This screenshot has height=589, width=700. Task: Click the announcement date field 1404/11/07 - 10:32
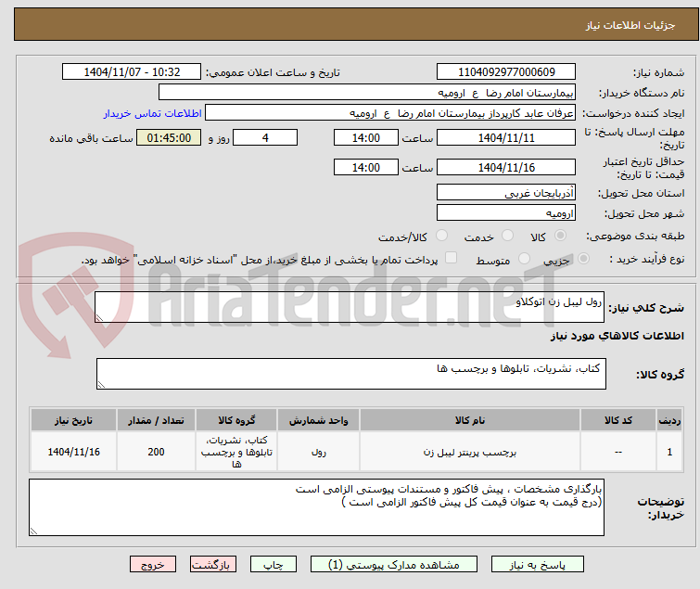(x=132, y=72)
